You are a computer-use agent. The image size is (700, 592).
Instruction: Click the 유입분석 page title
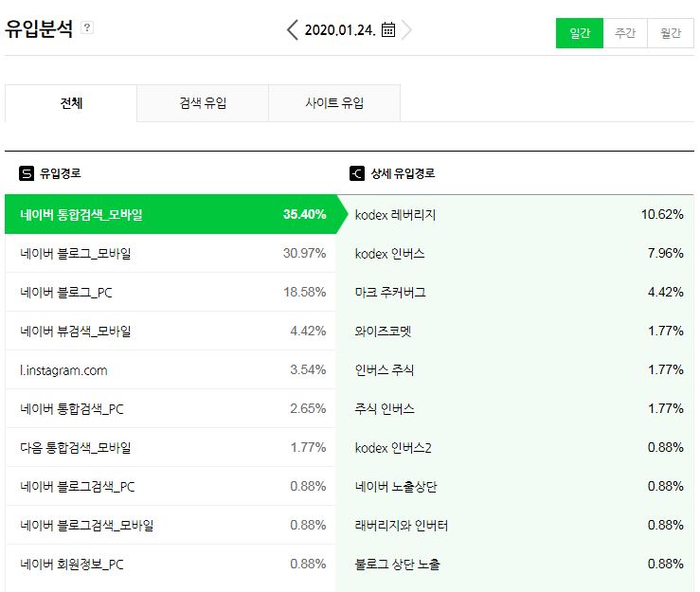tap(39, 28)
